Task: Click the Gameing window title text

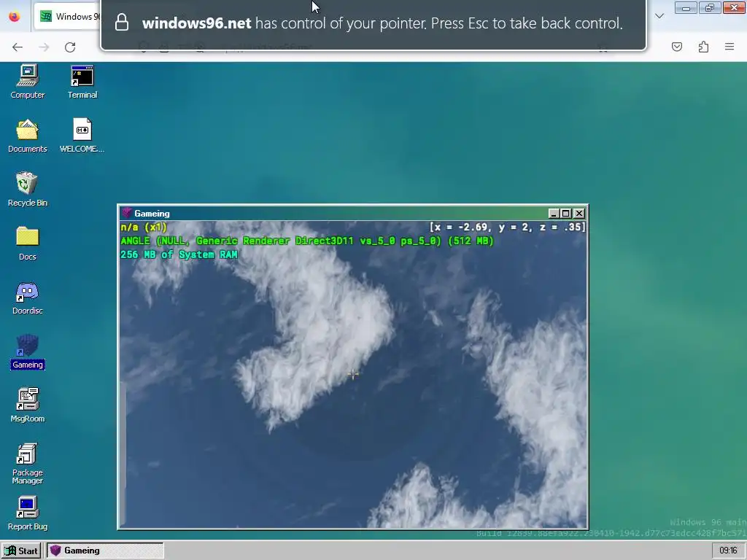Action: click(x=152, y=214)
